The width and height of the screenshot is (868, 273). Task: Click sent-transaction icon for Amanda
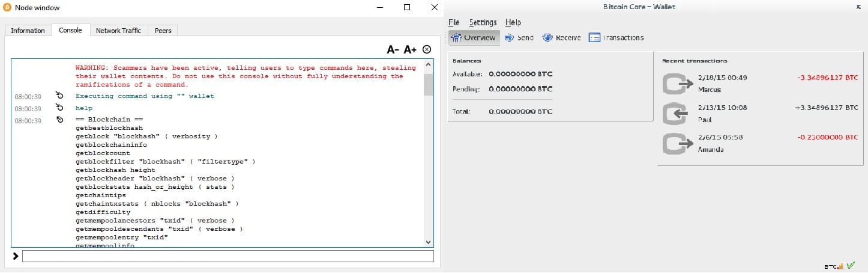point(678,144)
